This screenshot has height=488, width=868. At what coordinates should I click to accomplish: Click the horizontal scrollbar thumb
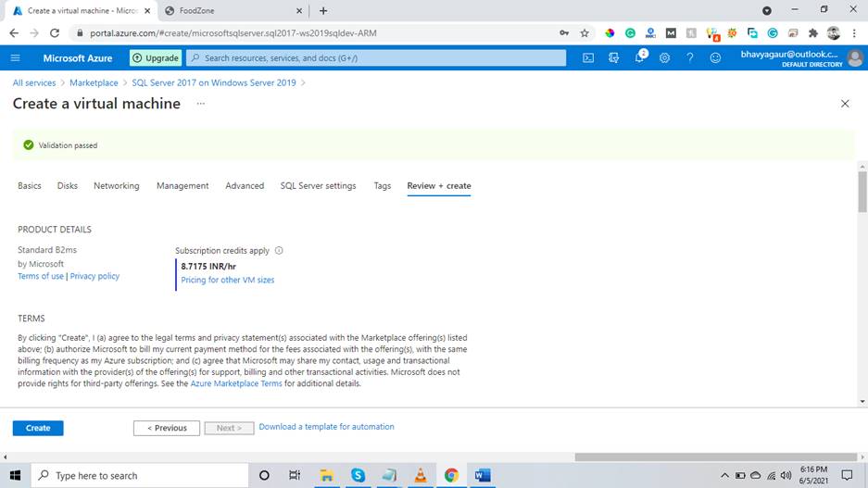tap(716, 457)
